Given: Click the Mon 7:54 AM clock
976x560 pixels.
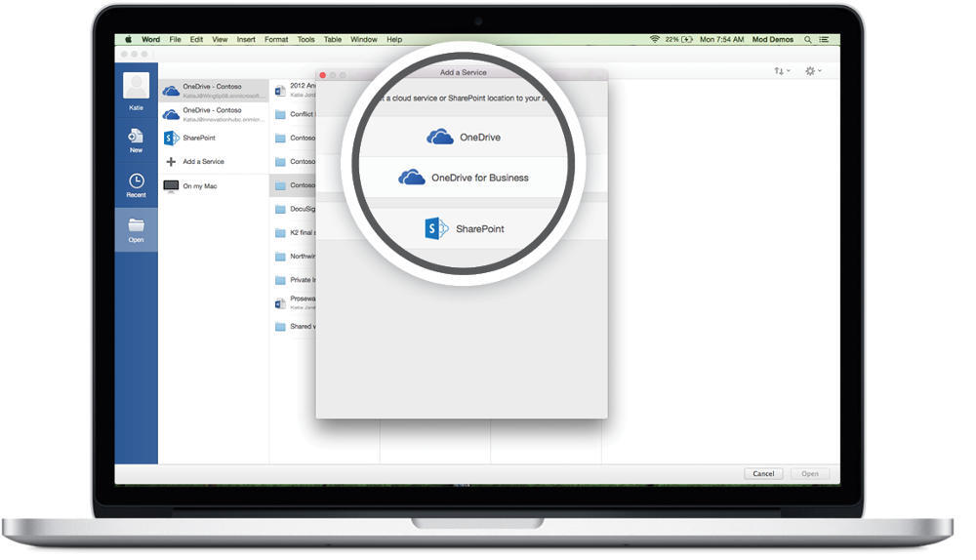Looking at the screenshot, I should (x=721, y=39).
